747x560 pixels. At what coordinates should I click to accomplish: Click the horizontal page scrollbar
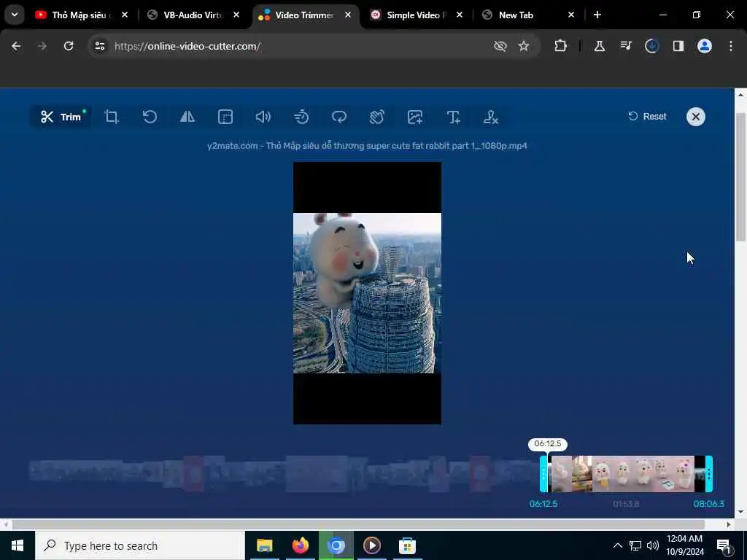coord(358,524)
